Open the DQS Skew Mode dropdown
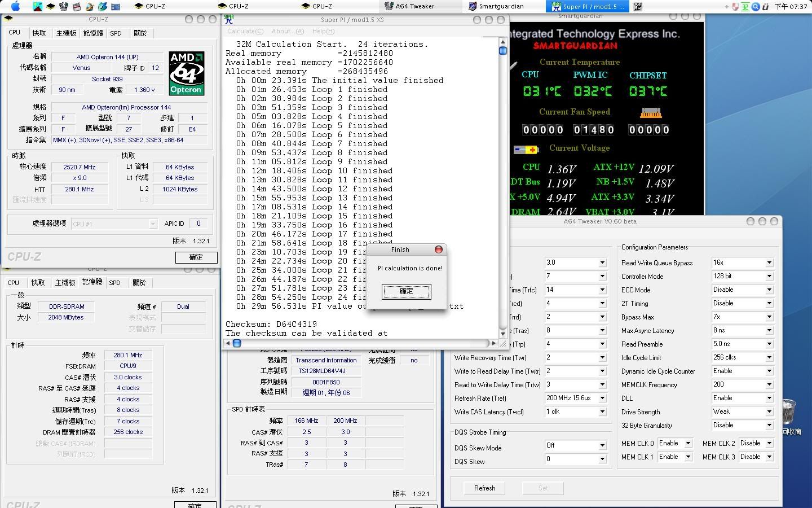 point(576,446)
